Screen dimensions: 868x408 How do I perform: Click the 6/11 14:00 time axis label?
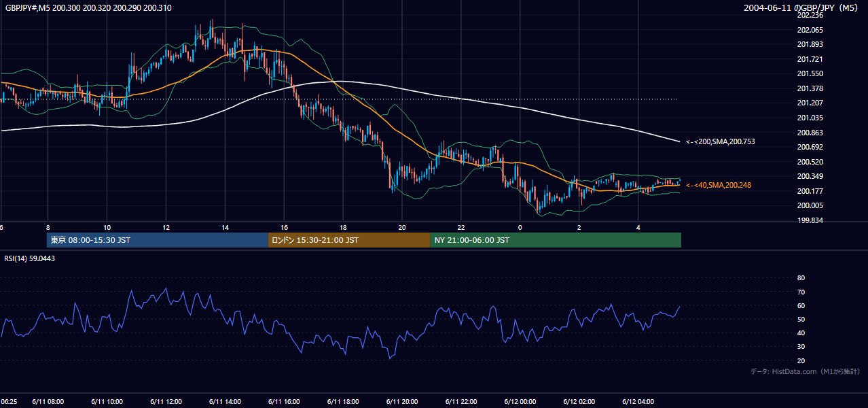click(x=225, y=401)
